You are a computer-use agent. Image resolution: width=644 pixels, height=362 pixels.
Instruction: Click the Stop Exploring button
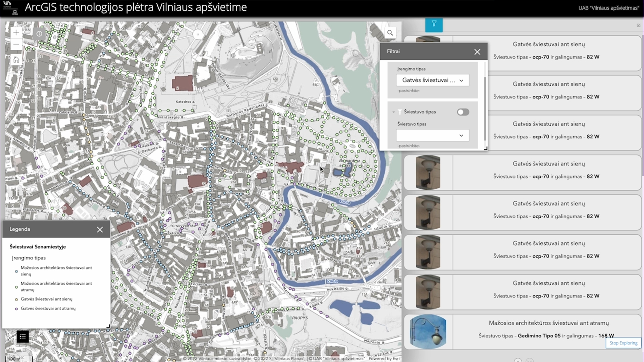point(623,343)
